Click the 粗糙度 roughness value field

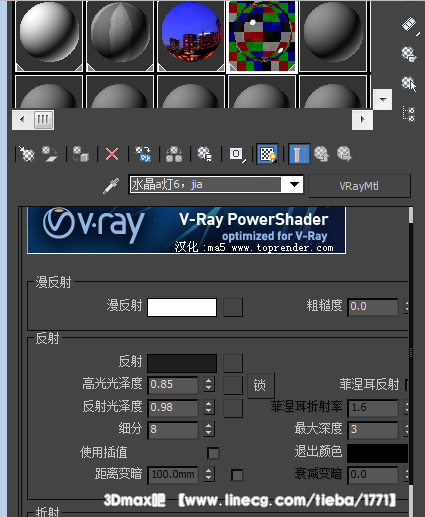(373, 307)
